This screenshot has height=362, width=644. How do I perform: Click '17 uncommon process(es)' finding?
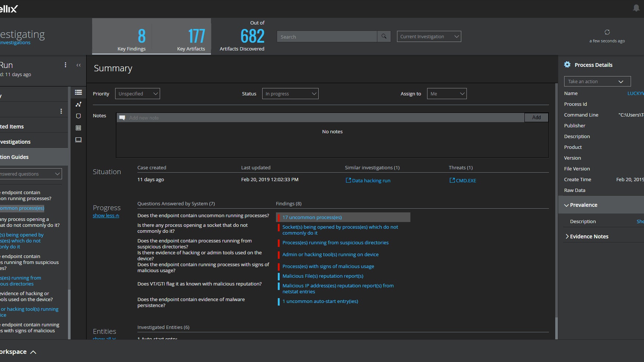click(312, 218)
